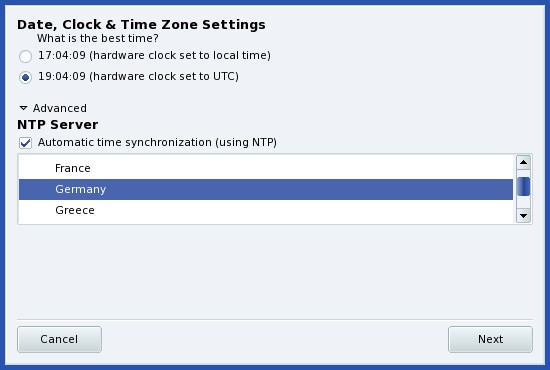Proceed with the Next button
550x370 pixels.
click(490, 339)
